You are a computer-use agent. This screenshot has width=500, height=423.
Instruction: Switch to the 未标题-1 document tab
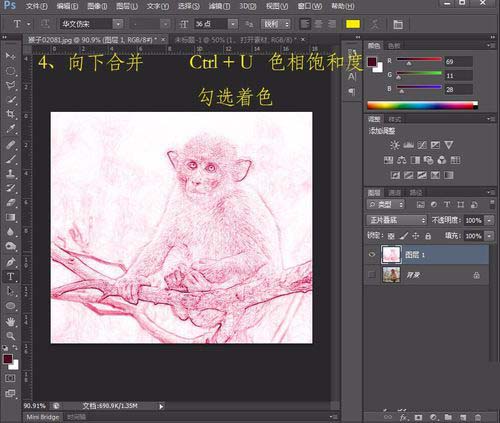pyautogui.click(x=236, y=40)
